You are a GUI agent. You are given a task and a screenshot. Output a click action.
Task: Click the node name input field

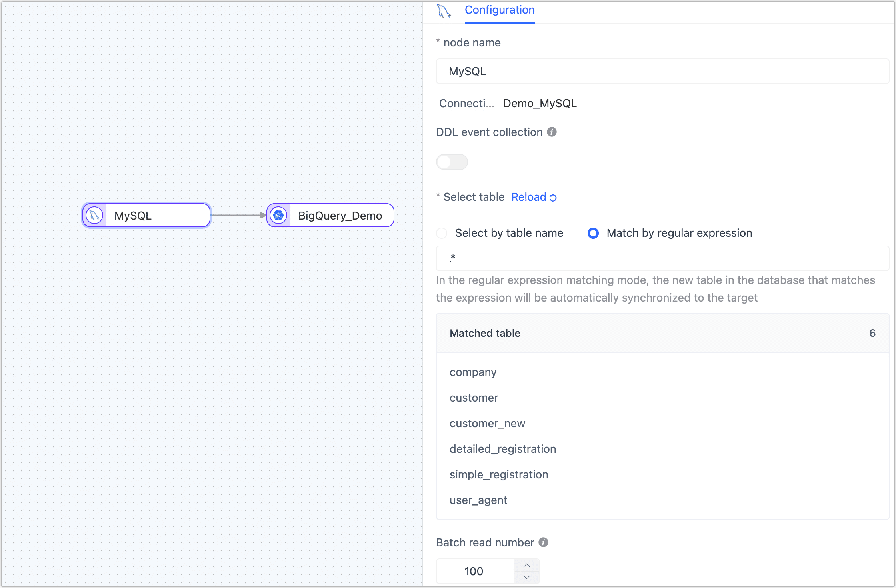pos(662,72)
